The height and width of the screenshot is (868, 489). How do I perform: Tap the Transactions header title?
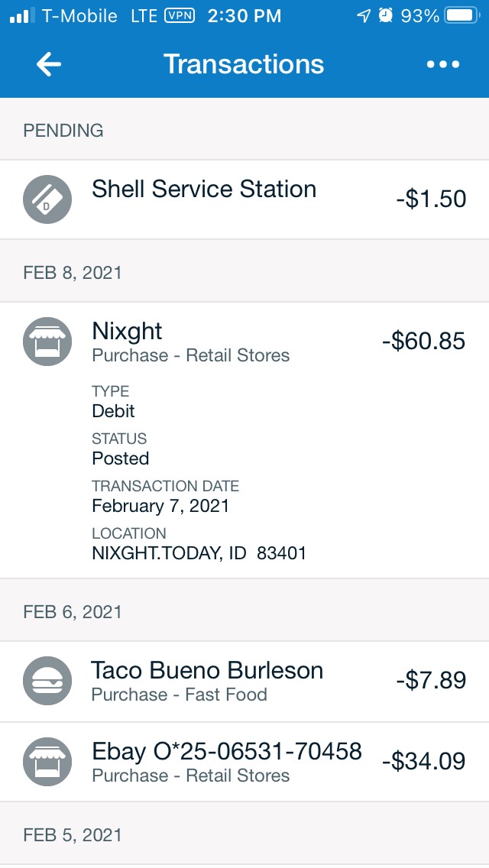tap(244, 64)
